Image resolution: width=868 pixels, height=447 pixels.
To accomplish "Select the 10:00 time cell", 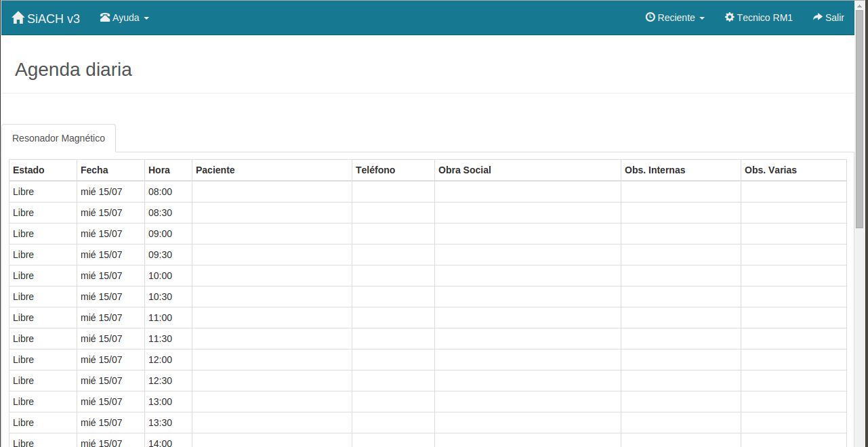I will click(168, 276).
